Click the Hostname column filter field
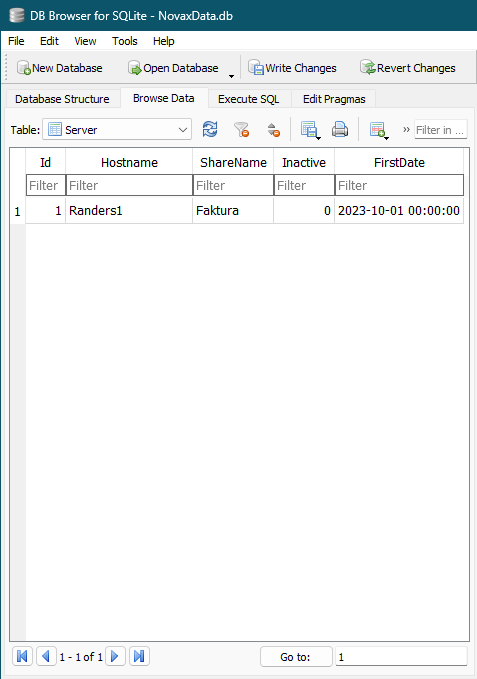The height and width of the screenshot is (679, 477). tap(129, 185)
